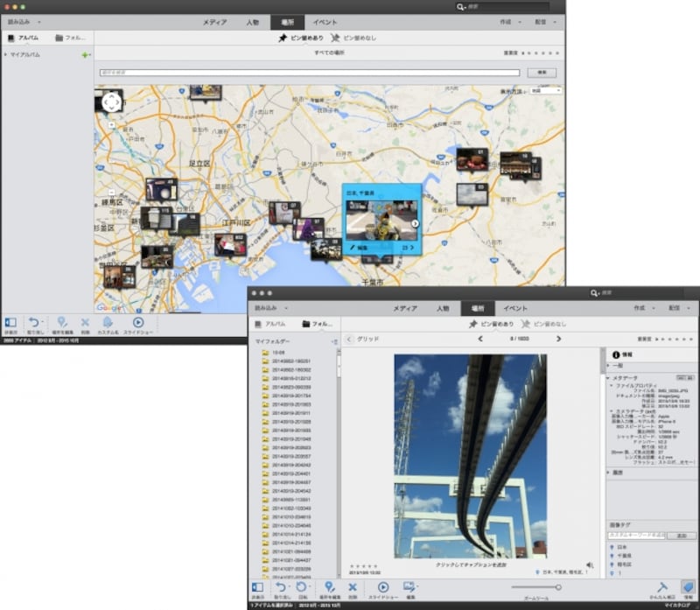Open the 読み込み dropdown in the map window

23,21
